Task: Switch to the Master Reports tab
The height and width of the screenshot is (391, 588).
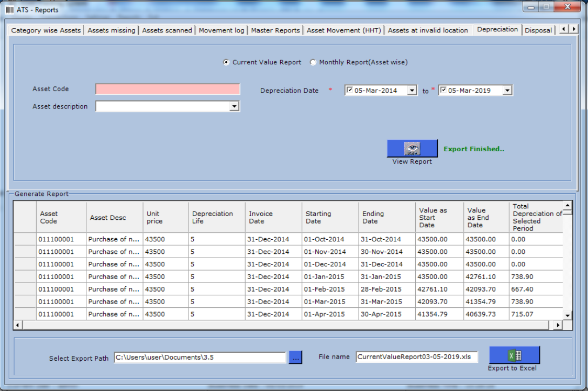Action: click(275, 30)
